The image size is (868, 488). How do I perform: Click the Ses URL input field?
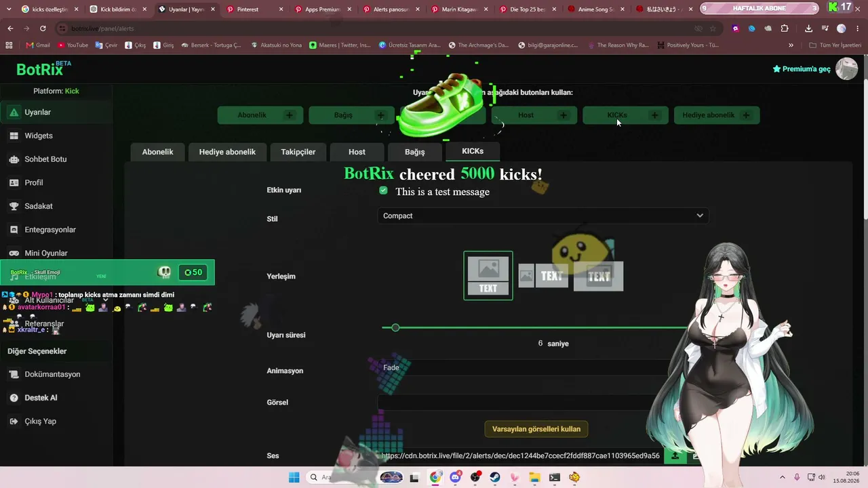[x=520, y=456]
